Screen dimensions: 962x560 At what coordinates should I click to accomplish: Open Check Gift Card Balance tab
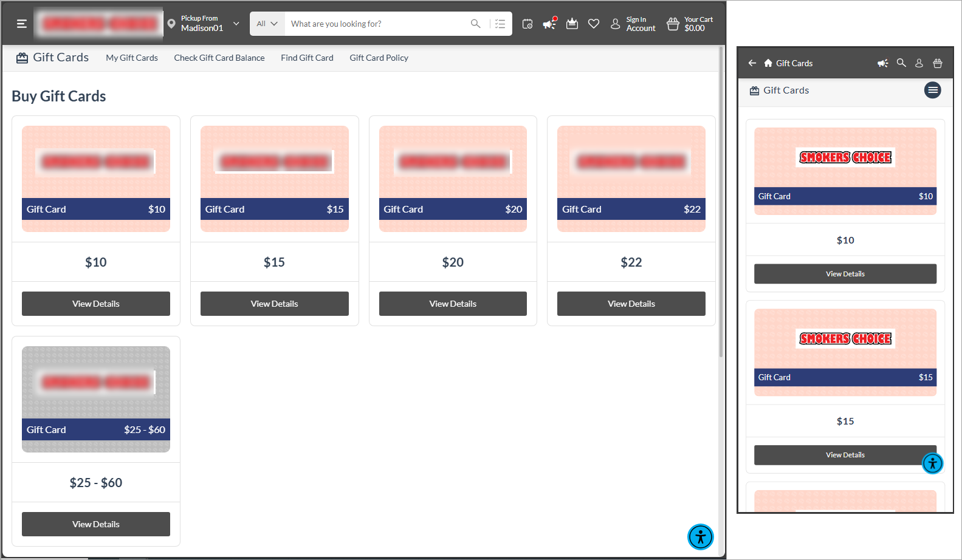219,58
